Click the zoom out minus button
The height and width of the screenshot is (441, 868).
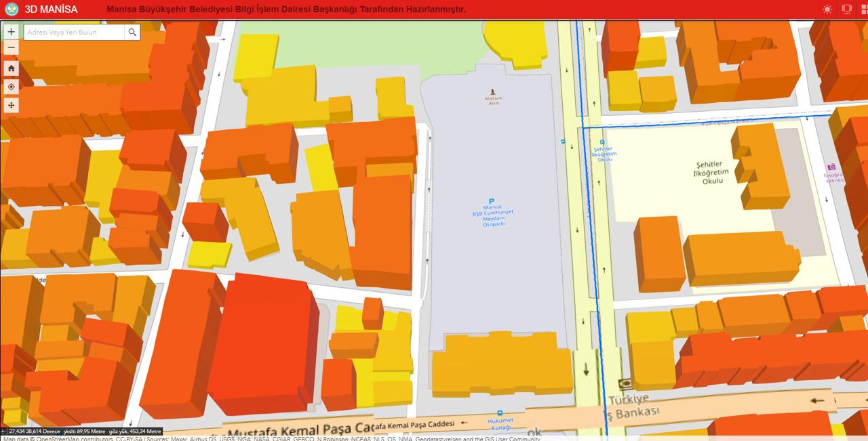(11, 48)
